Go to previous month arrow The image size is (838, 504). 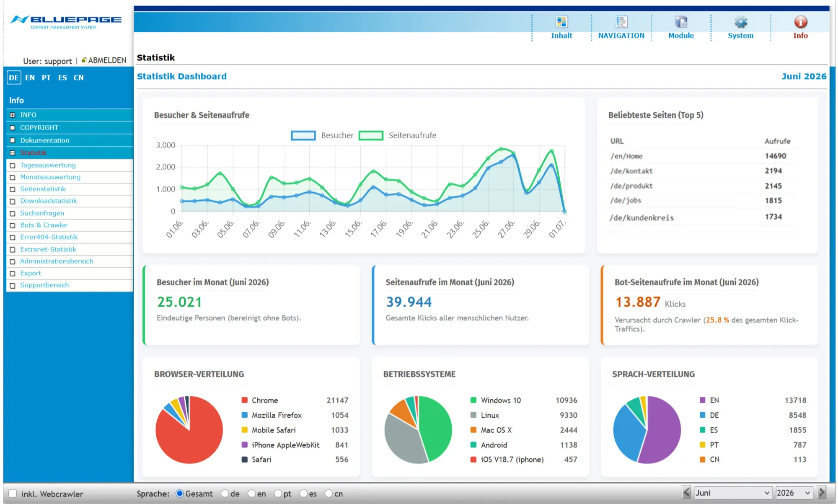coord(686,492)
